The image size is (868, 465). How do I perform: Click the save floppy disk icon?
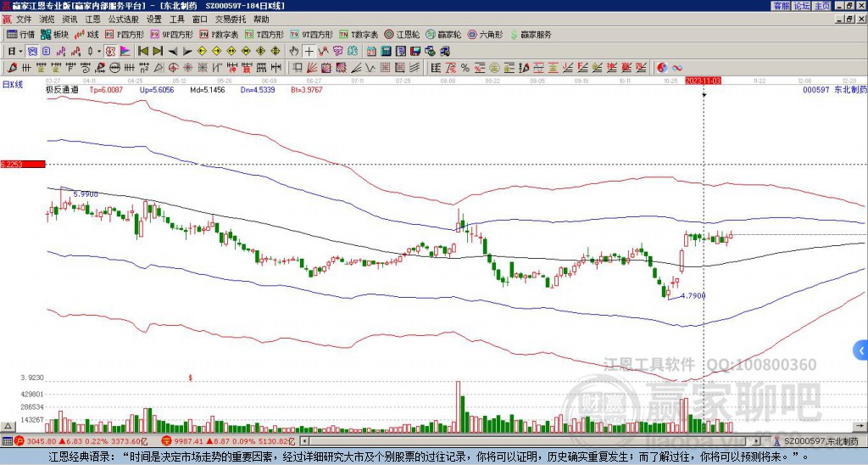tap(415, 52)
